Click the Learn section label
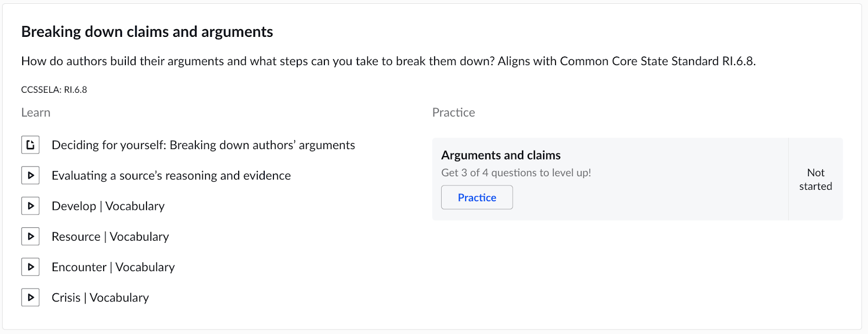The image size is (868, 334). pyautogui.click(x=36, y=113)
